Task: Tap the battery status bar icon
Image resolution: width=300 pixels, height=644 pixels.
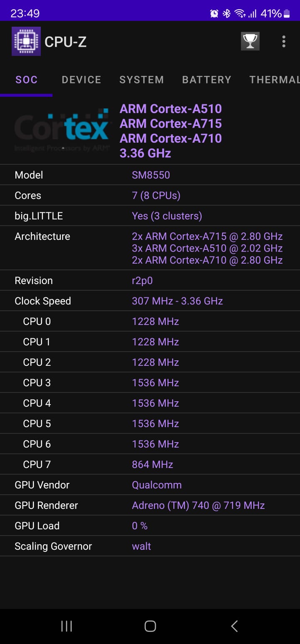Action: pyautogui.click(x=287, y=14)
